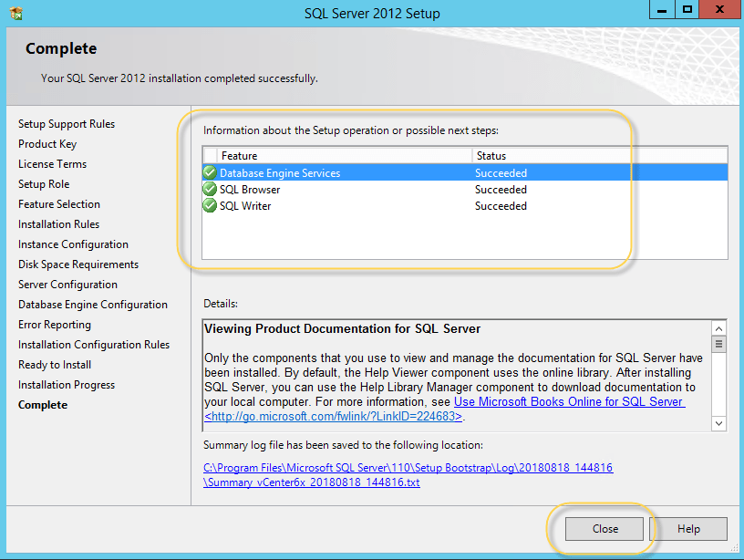This screenshot has width=744, height=560.
Task: Click the green check icon beside SQL Writer
Action: click(210, 205)
